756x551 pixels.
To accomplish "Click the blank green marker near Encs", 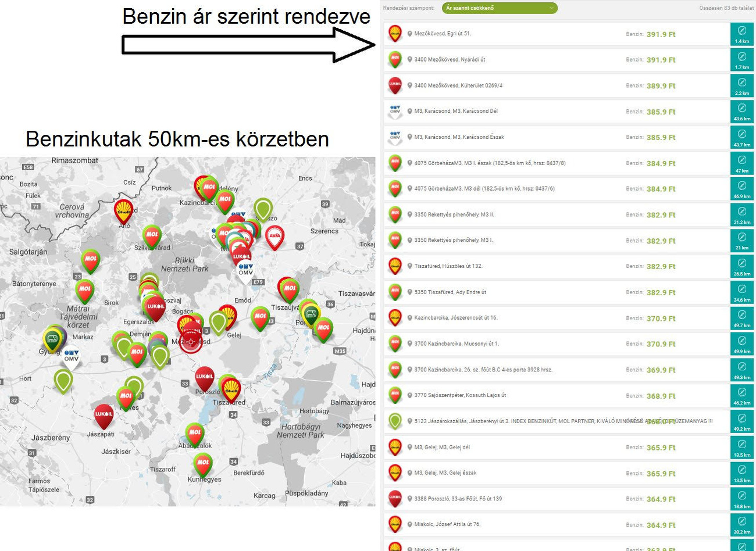I will 263,209.
